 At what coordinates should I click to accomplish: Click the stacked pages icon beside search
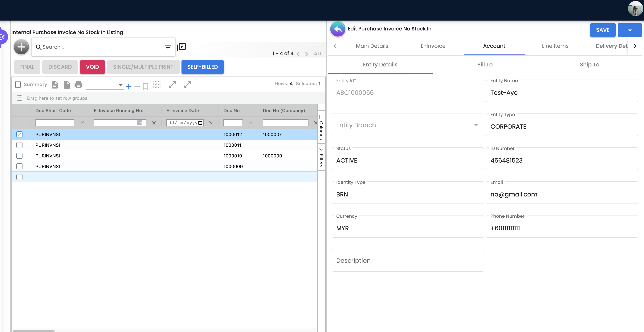(181, 47)
